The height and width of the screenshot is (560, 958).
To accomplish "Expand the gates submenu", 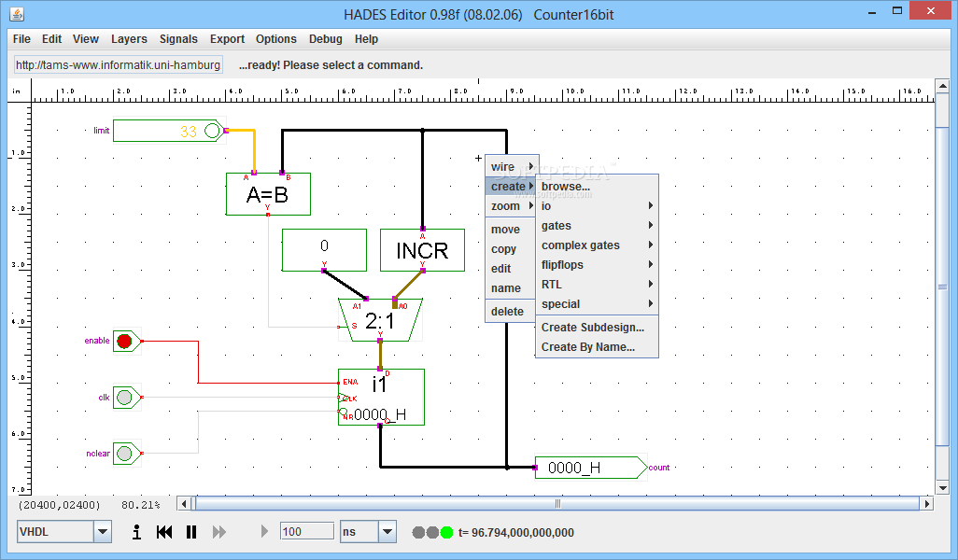I will coord(597,226).
